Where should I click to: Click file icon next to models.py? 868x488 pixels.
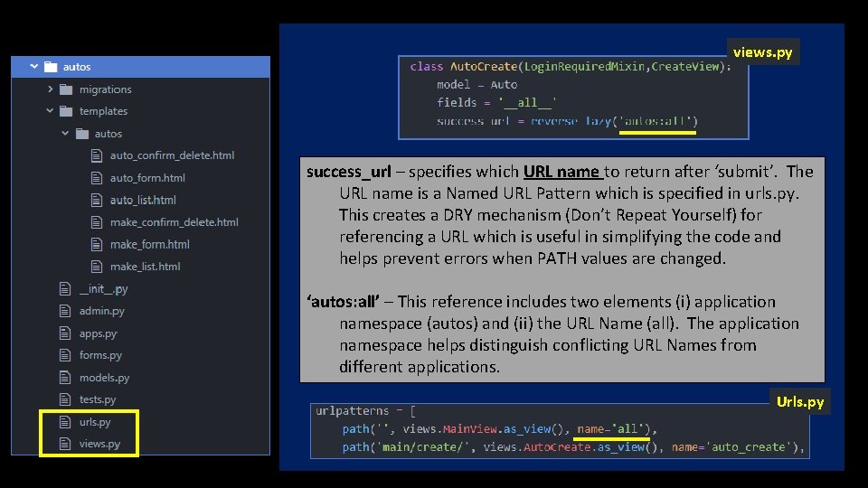tap(65, 377)
